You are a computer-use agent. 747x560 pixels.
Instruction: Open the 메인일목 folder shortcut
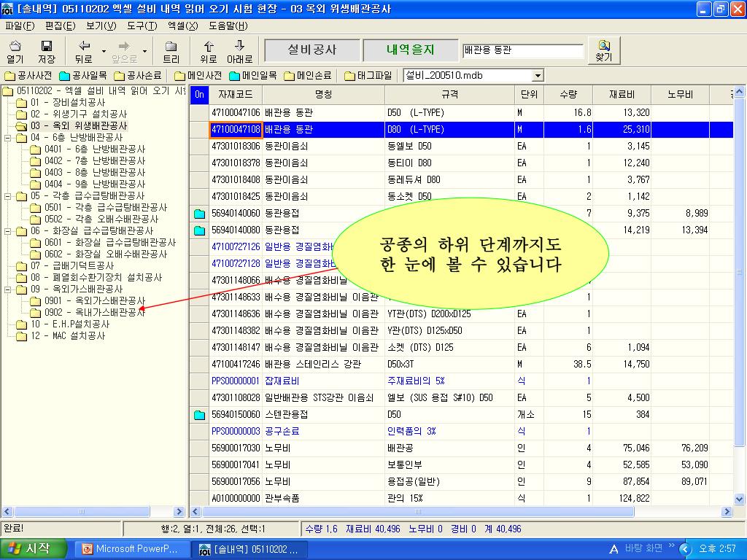253,76
